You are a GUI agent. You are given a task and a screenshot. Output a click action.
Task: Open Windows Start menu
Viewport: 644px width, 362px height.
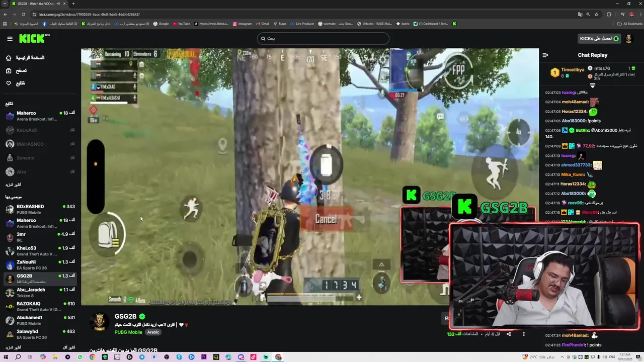coord(6,357)
